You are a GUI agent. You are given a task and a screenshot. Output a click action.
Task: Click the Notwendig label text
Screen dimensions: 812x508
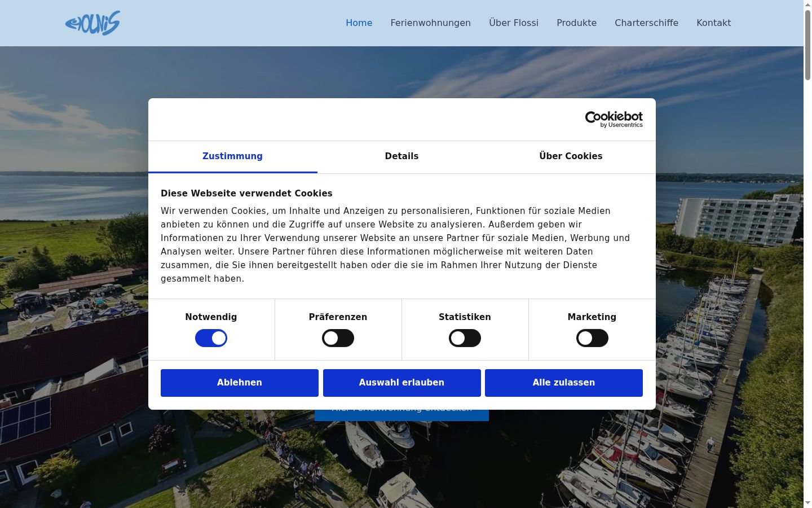click(x=211, y=317)
